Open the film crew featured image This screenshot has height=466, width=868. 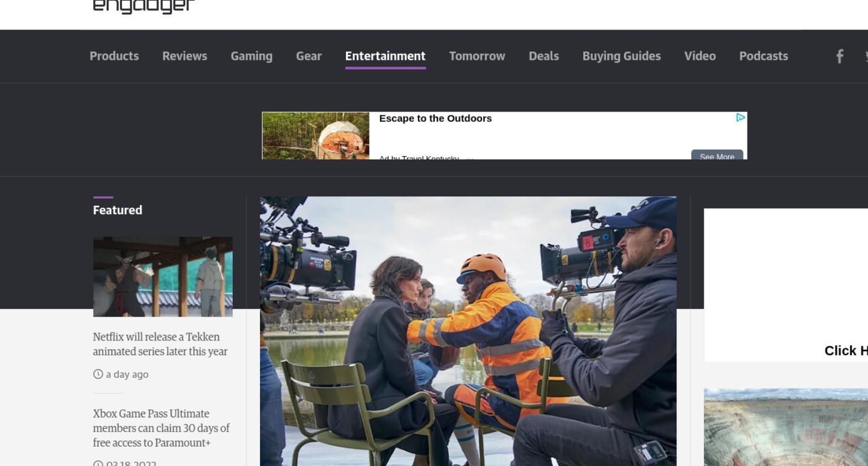[468, 331]
